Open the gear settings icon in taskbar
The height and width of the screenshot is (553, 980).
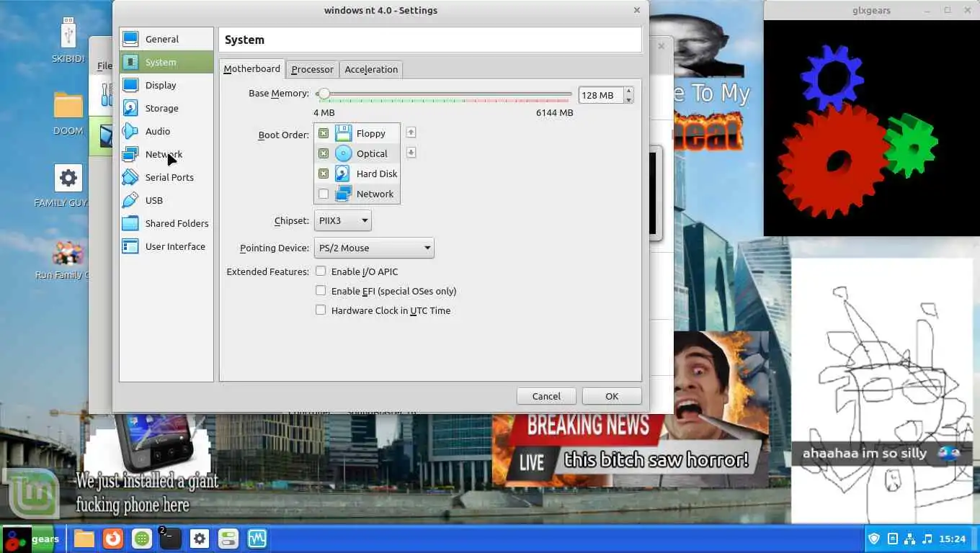click(200, 538)
